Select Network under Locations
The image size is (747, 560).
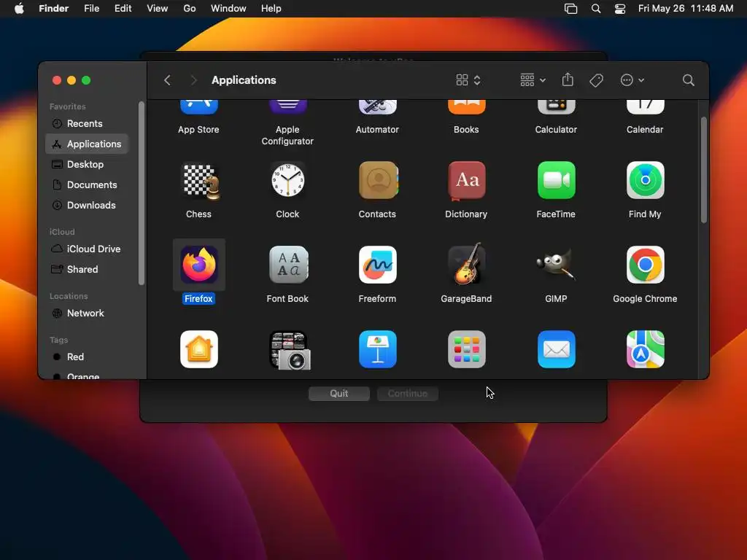pos(87,314)
